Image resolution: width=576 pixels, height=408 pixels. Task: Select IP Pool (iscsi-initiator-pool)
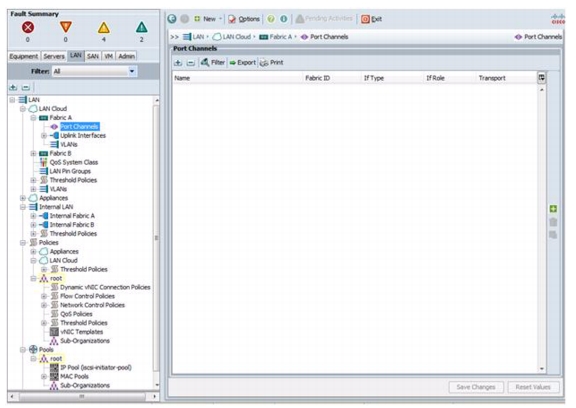(96, 368)
